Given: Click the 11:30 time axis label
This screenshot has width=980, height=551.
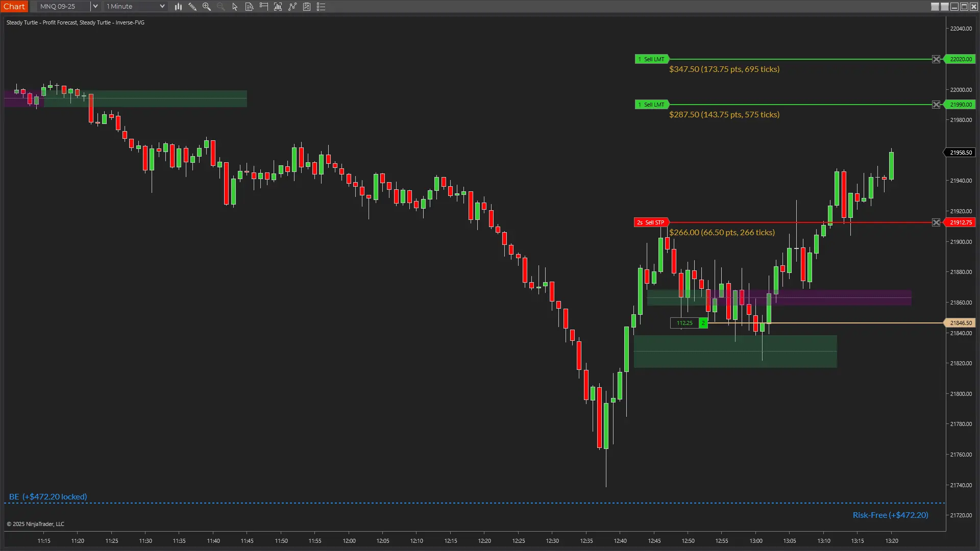Looking at the screenshot, I should coord(145,541).
